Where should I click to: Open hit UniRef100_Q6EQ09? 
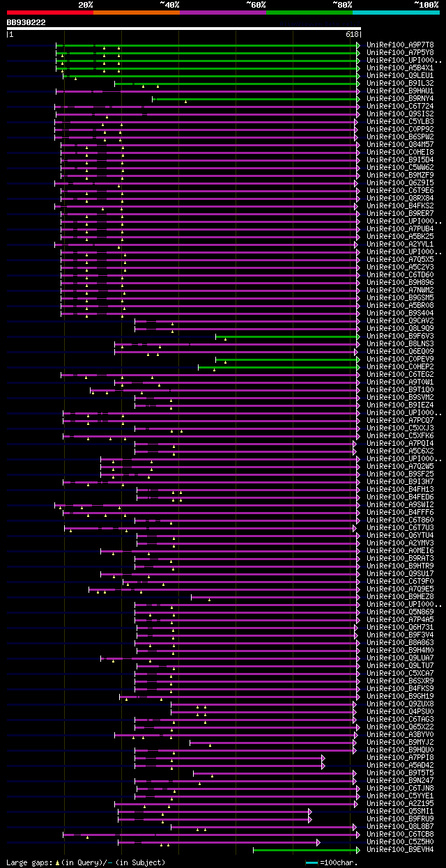tap(400, 352)
